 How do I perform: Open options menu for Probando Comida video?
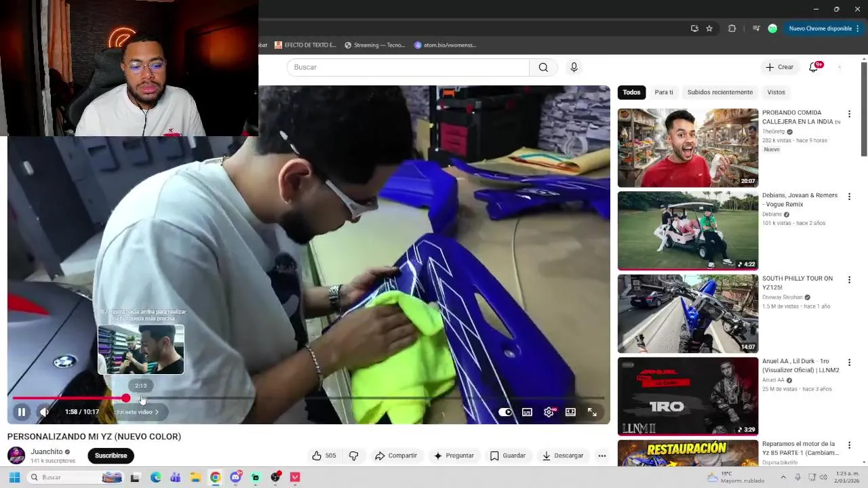[849, 114]
